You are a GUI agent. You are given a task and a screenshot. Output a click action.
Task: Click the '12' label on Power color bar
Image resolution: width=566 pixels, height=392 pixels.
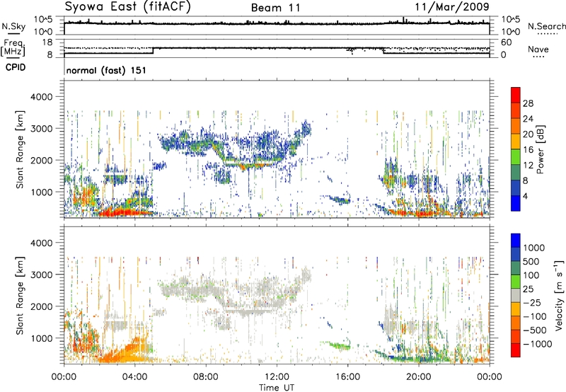[x=528, y=165]
